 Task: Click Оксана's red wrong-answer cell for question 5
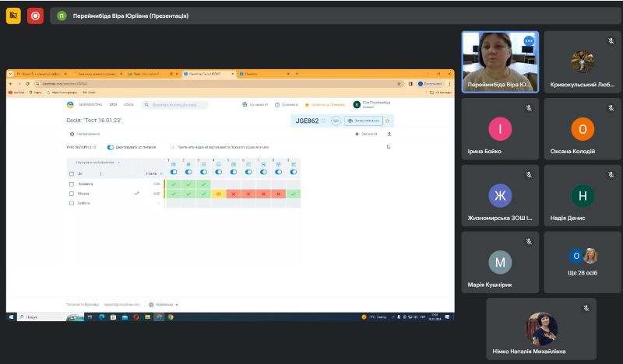coord(234,194)
